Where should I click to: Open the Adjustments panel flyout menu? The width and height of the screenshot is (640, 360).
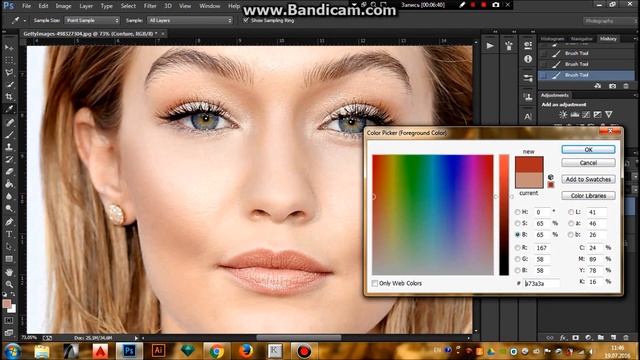[x=635, y=95]
